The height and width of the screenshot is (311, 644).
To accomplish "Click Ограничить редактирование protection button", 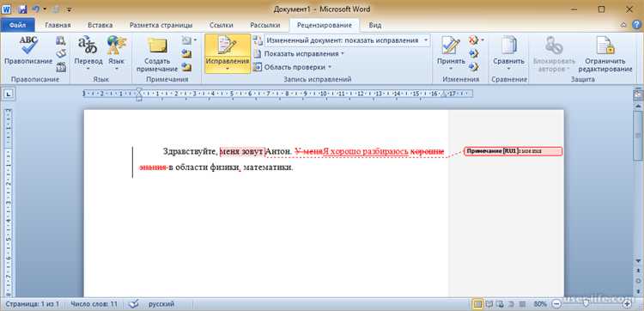I will pos(605,54).
